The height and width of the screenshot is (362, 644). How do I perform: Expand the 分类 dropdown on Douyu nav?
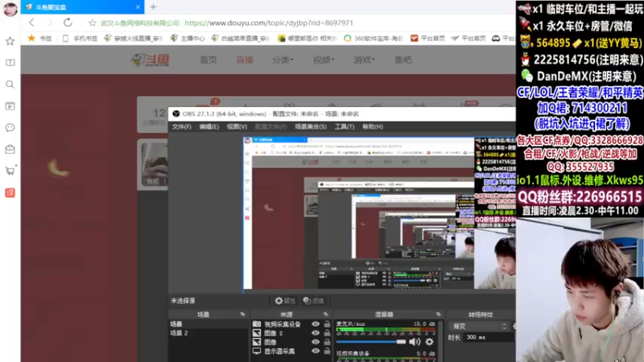[283, 60]
